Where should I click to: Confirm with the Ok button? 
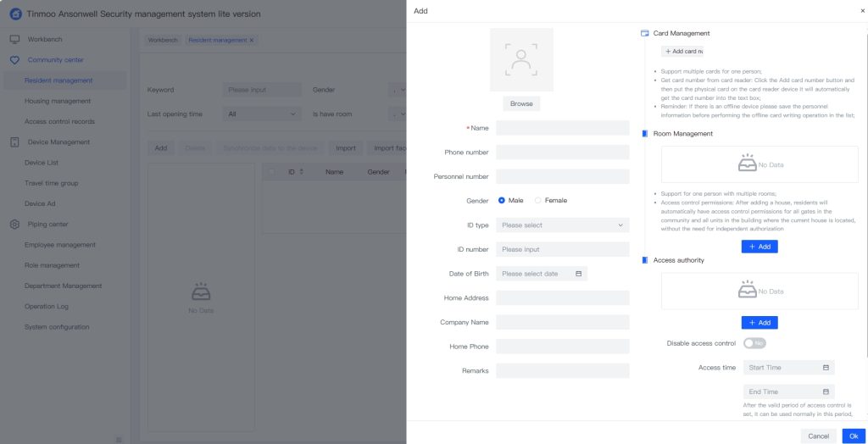pos(854,436)
